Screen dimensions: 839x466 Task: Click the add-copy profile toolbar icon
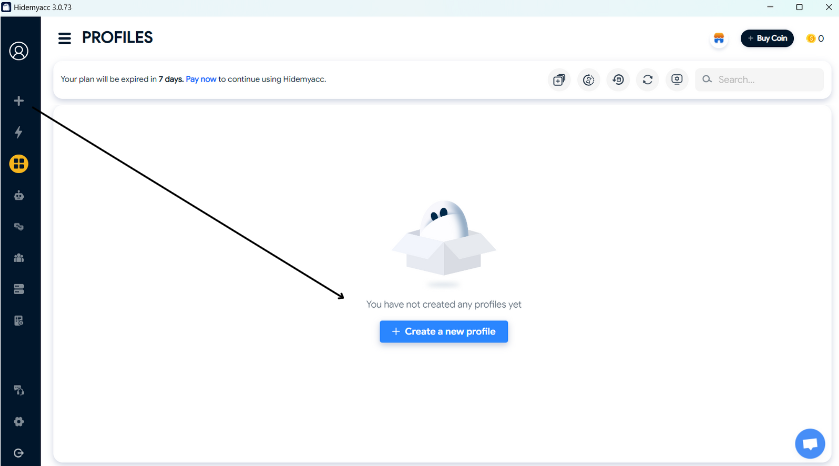point(559,80)
